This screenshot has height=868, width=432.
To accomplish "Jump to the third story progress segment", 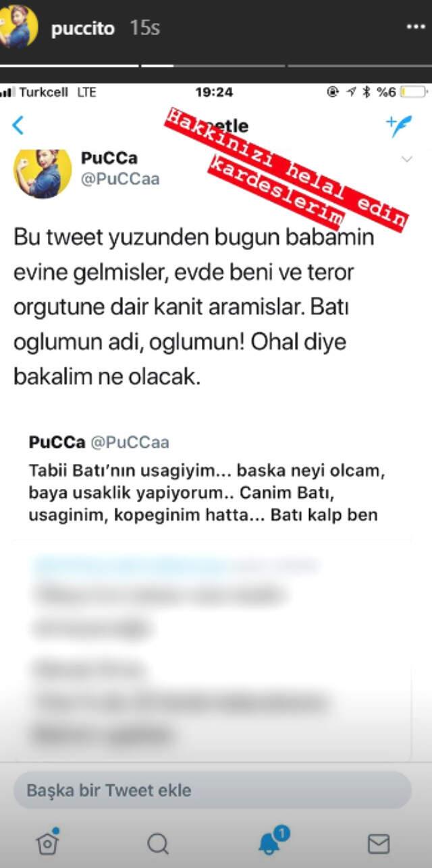I will point(360,65).
